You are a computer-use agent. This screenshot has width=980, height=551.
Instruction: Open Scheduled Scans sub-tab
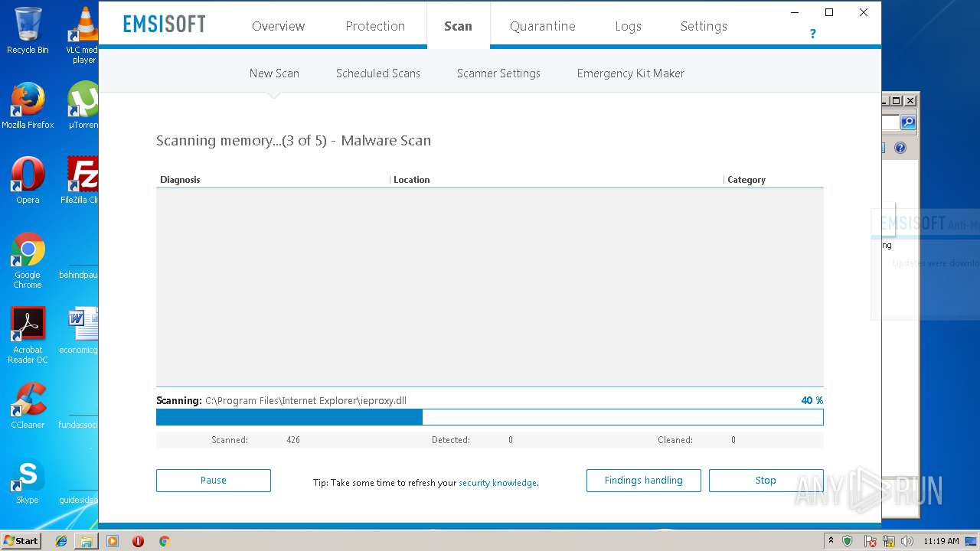(377, 73)
